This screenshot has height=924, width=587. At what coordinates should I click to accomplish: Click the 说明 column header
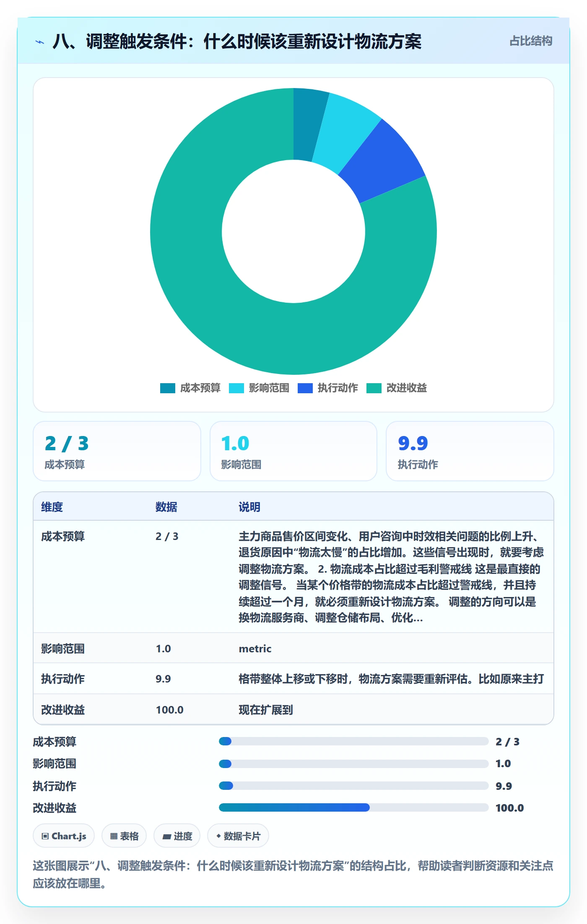click(249, 507)
